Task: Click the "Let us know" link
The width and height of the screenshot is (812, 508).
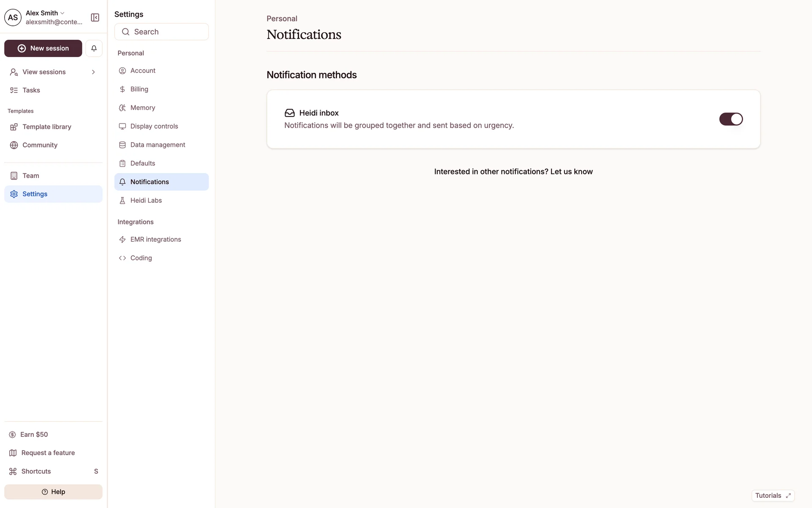Action: pyautogui.click(x=571, y=171)
